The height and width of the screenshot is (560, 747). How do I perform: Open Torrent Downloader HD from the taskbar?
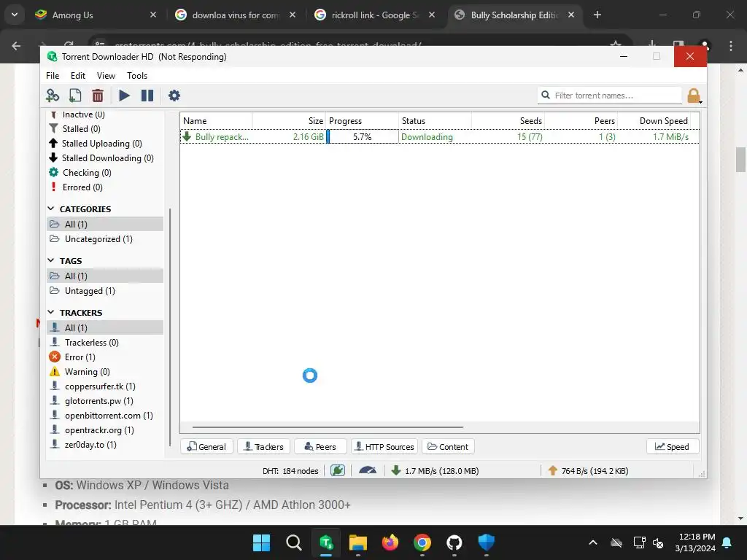coord(326,542)
